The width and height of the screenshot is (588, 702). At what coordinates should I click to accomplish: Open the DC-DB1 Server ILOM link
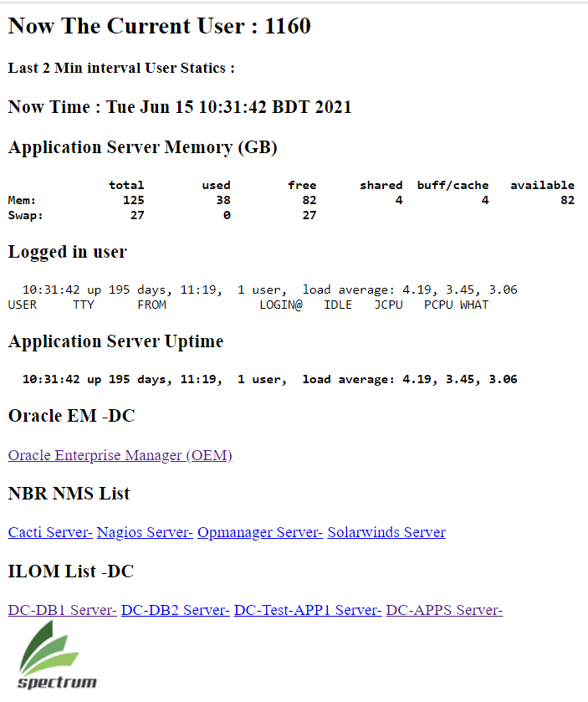[62, 610]
